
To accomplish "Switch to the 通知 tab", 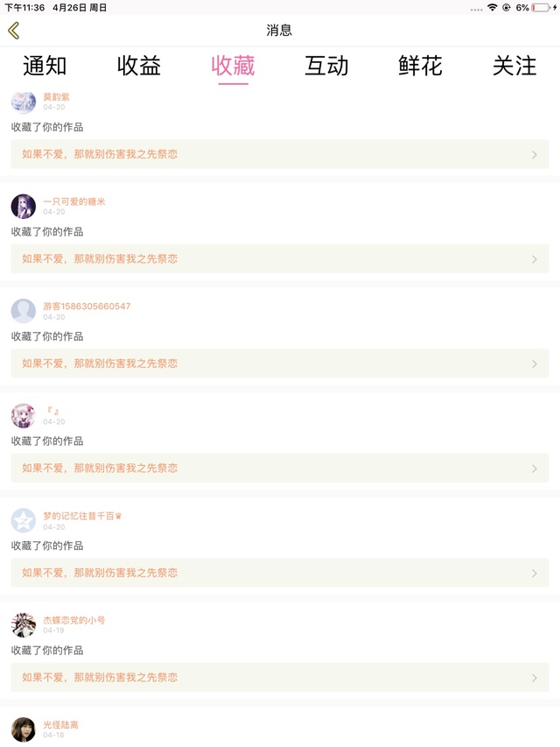I will click(x=45, y=66).
